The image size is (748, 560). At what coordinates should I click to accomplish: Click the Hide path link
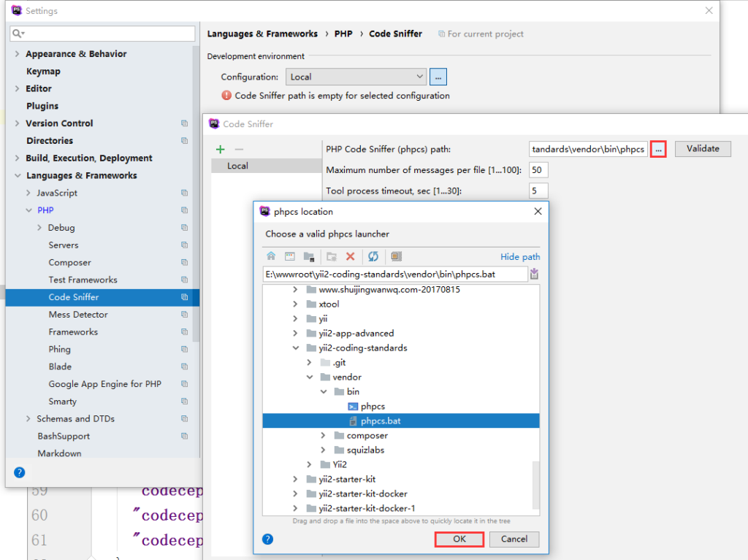519,256
